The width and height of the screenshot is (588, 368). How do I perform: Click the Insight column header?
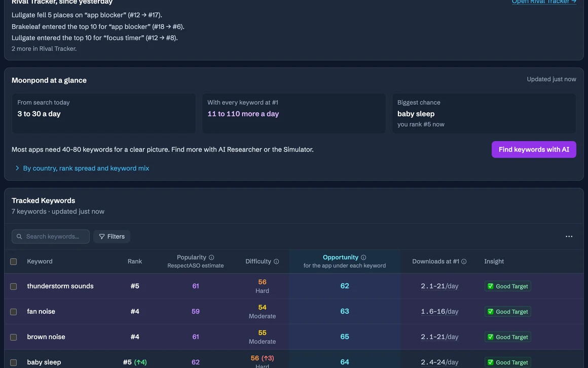(494, 261)
